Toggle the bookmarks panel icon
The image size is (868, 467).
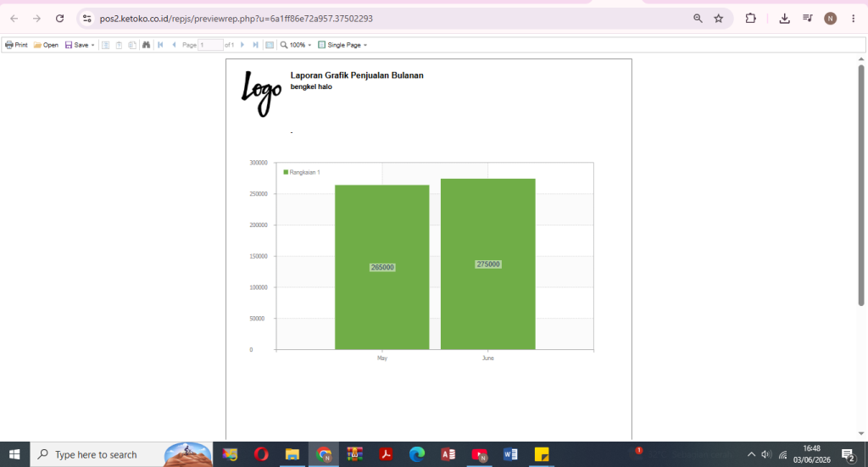[x=106, y=45]
